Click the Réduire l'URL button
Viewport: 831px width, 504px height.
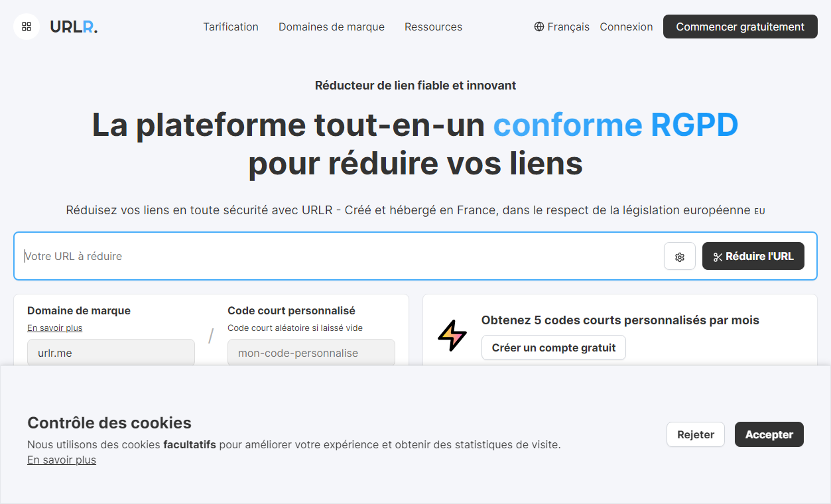pyautogui.click(x=753, y=257)
